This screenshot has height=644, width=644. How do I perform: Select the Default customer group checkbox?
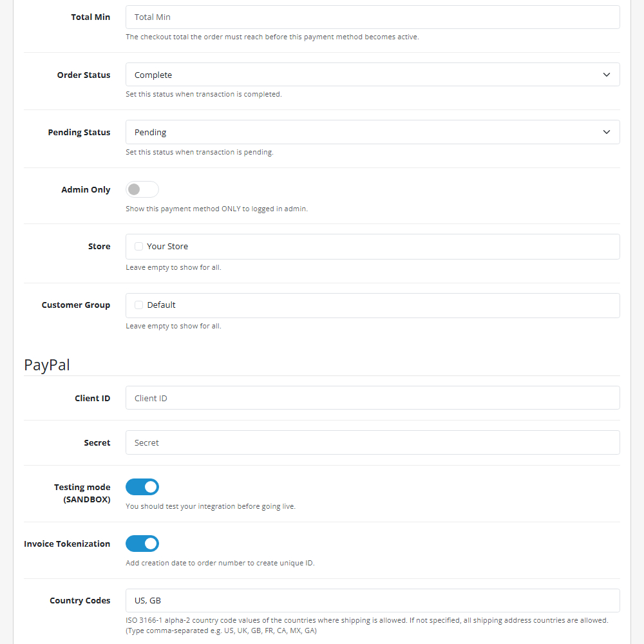(x=138, y=305)
